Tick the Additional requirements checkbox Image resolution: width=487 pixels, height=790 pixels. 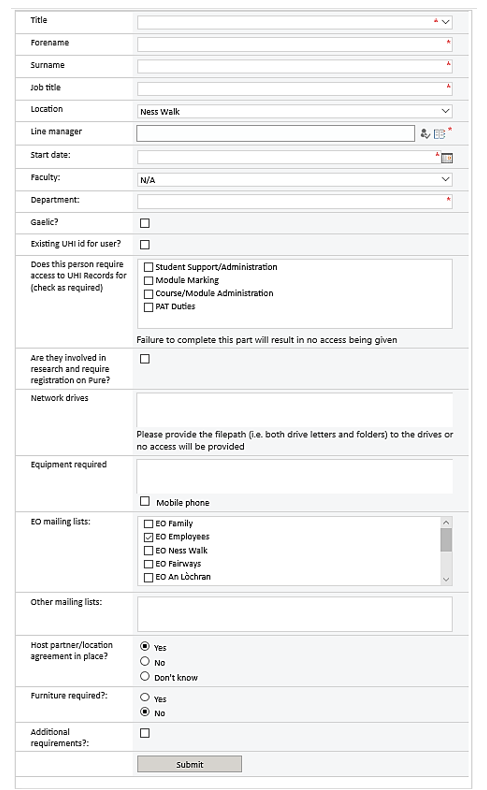(x=145, y=733)
